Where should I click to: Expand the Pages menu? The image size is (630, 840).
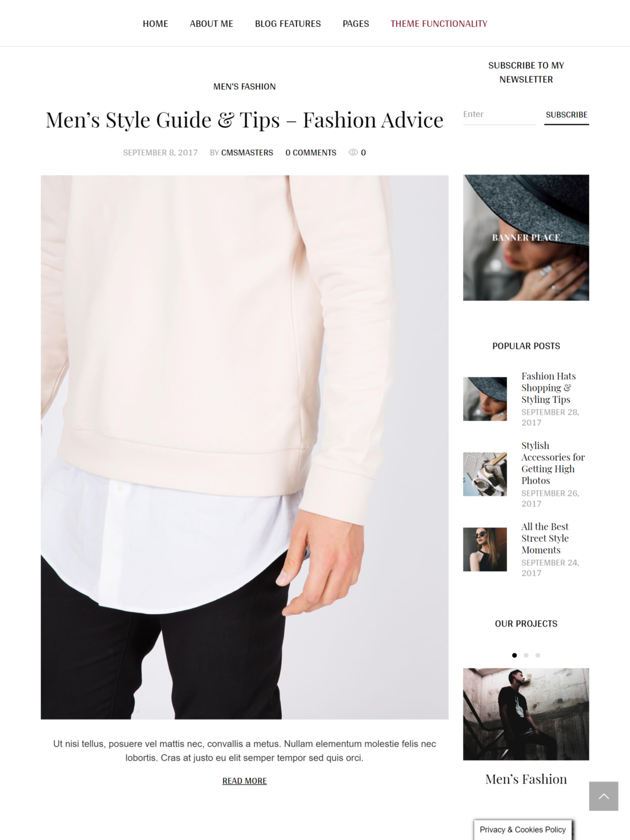[356, 23]
